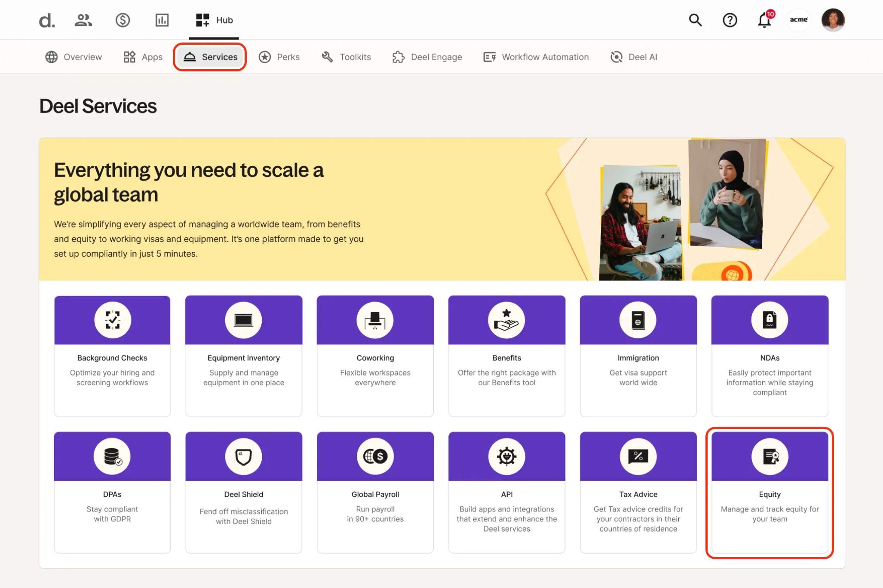
Task: Open the Tax Advice card title
Action: [x=638, y=494]
